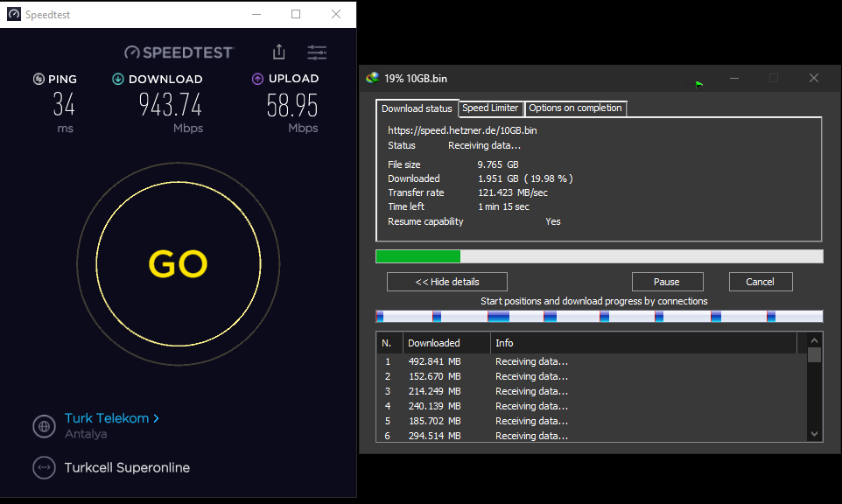Click the globe icon beside Turk Telekom
842x504 pixels.
coord(44,426)
